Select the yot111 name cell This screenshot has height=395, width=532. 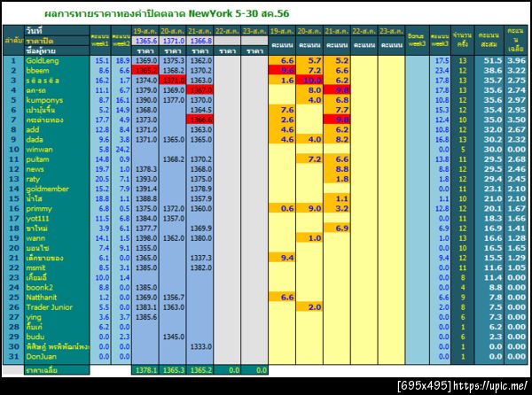[x=57, y=218]
